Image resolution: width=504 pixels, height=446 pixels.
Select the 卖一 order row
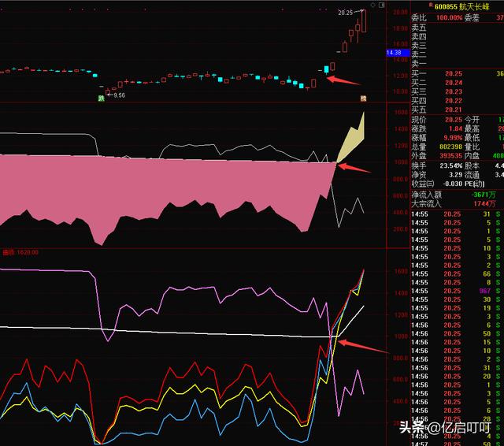(458, 64)
